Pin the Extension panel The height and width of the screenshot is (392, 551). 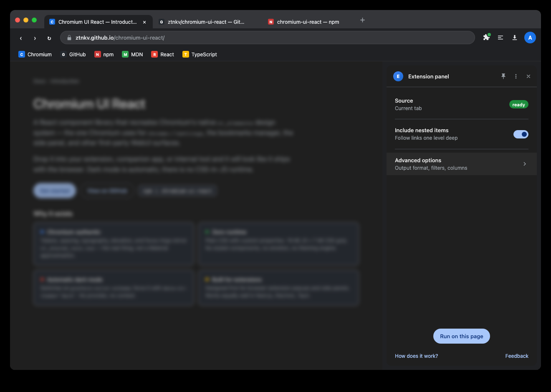[x=503, y=76]
